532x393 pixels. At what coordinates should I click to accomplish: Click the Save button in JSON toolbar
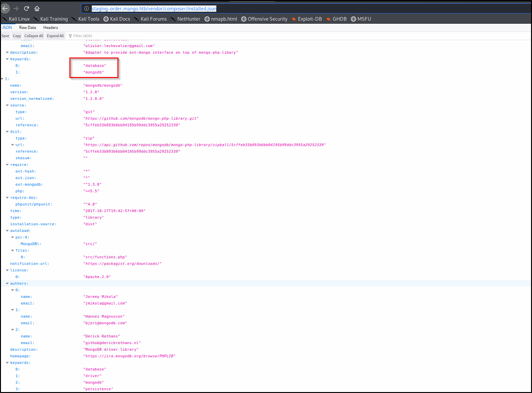[x=5, y=36]
